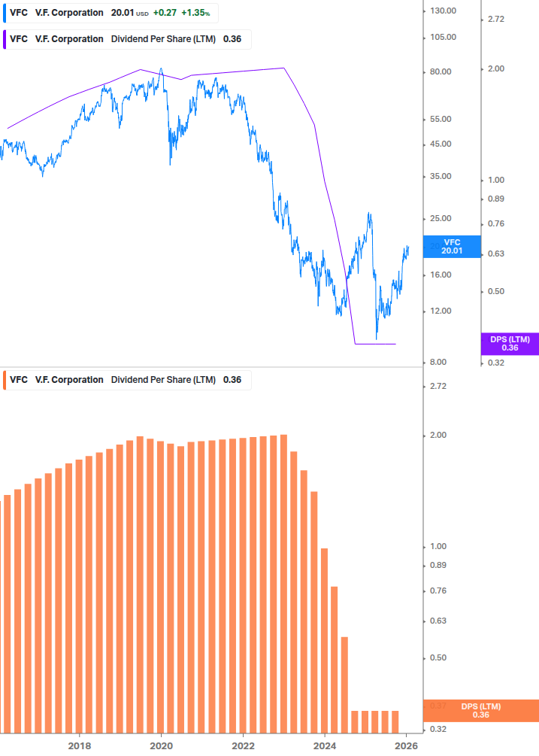Image resolution: width=539 pixels, height=756 pixels.
Task: Click the 55.00 tick on the price scale
Action: tap(441, 119)
